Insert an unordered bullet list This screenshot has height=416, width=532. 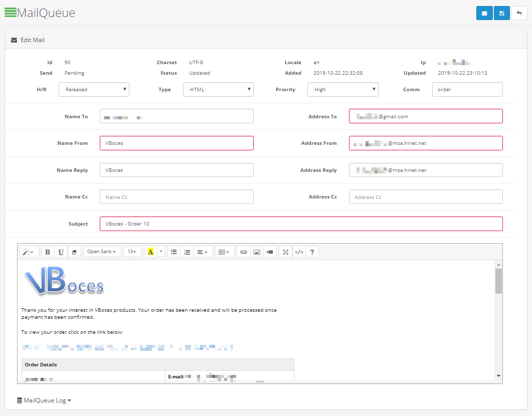pos(173,252)
